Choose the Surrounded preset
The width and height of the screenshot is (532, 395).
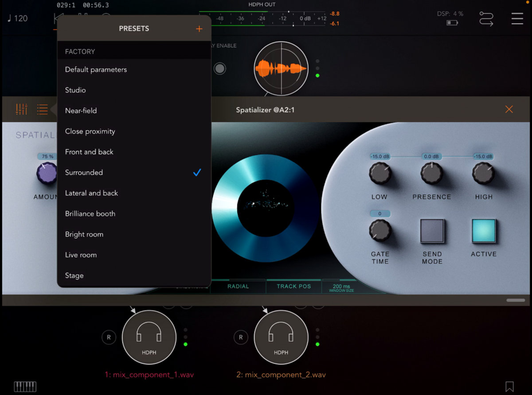coord(84,172)
